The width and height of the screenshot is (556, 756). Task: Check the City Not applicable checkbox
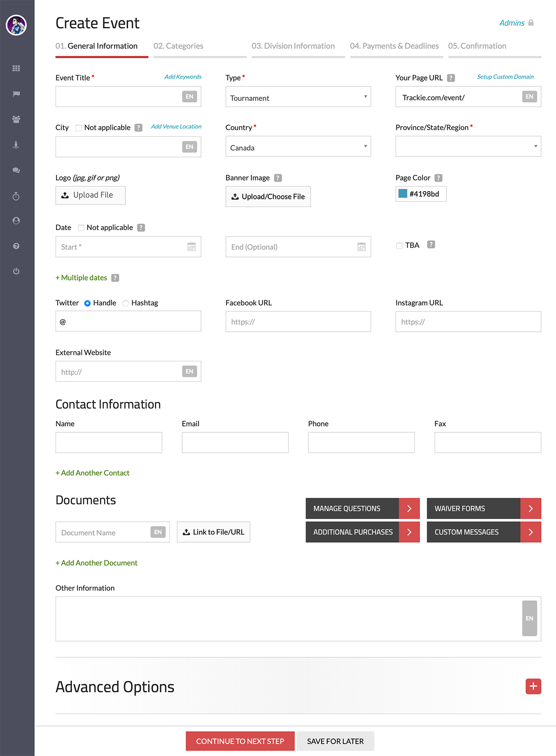coord(79,128)
